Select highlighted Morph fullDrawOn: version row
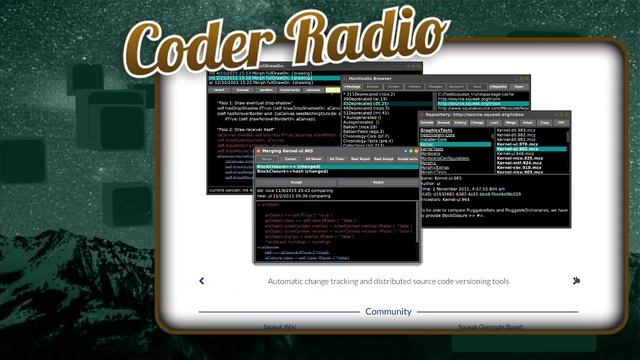The width and height of the screenshot is (640, 360). [x=274, y=78]
